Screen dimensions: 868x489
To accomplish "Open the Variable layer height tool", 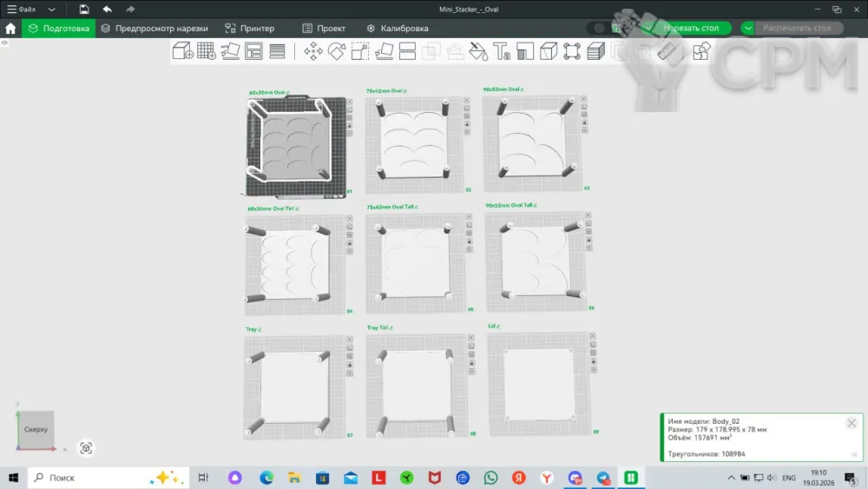I will point(278,51).
